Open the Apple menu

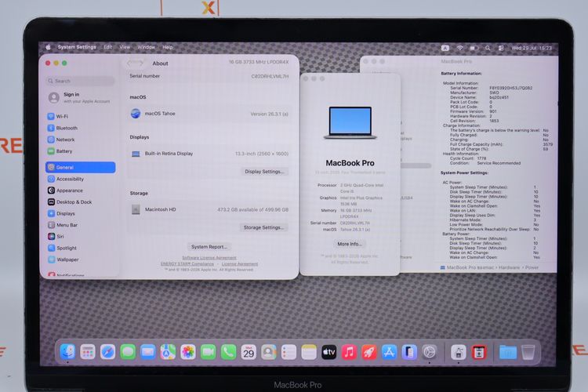pos(48,47)
